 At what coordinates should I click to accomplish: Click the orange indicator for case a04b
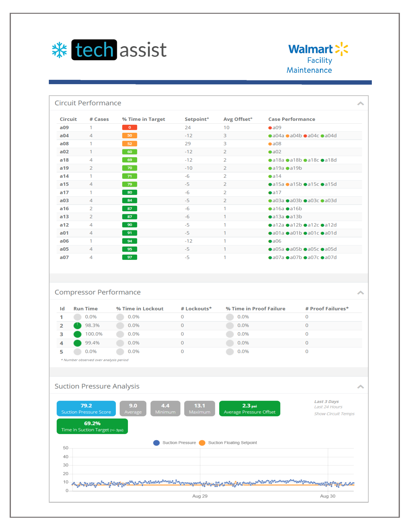pos(287,135)
